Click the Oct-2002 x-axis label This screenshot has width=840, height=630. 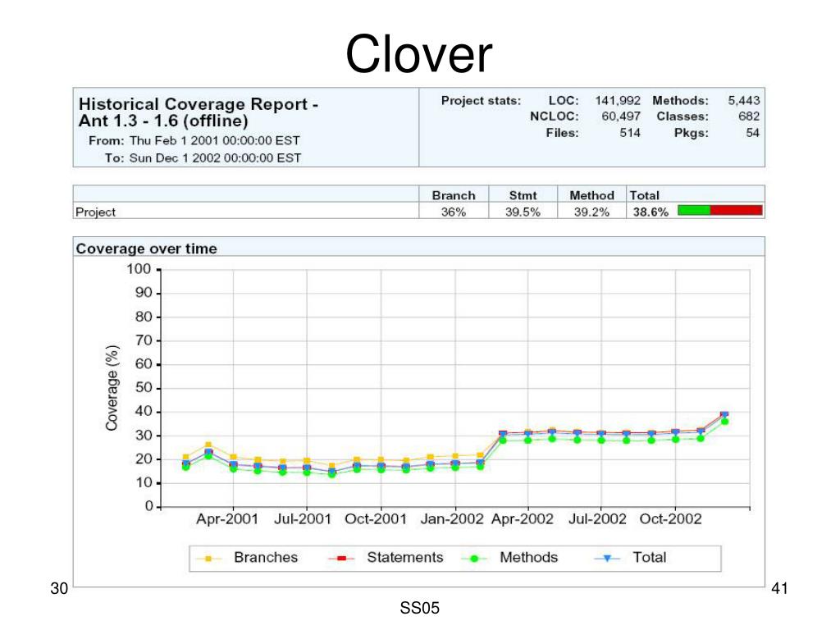coord(671,519)
